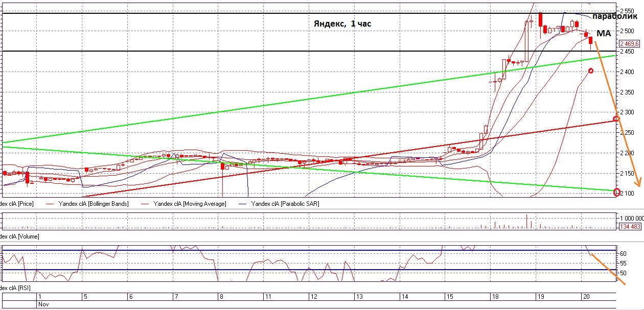The width and height of the screenshot is (644, 310).
Task: Select date 1 on the time axis
Action: pyautogui.click(x=39, y=296)
